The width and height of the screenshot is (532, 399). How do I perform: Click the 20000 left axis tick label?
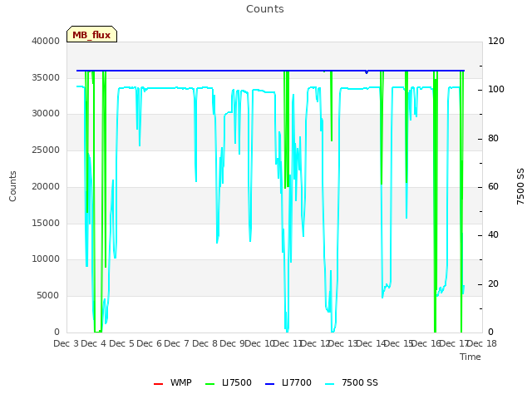point(46,186)
